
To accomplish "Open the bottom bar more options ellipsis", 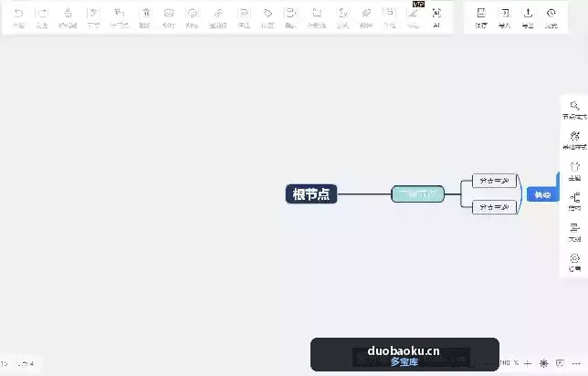I will click(x=576, y=363).
